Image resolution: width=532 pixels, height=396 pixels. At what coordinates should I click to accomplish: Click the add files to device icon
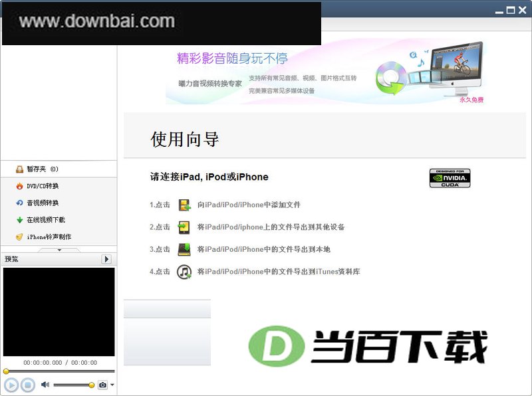click(x=184, y=205)
